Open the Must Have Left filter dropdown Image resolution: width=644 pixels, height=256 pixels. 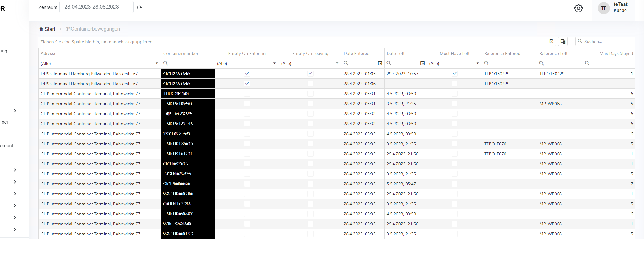pos(477,63)
